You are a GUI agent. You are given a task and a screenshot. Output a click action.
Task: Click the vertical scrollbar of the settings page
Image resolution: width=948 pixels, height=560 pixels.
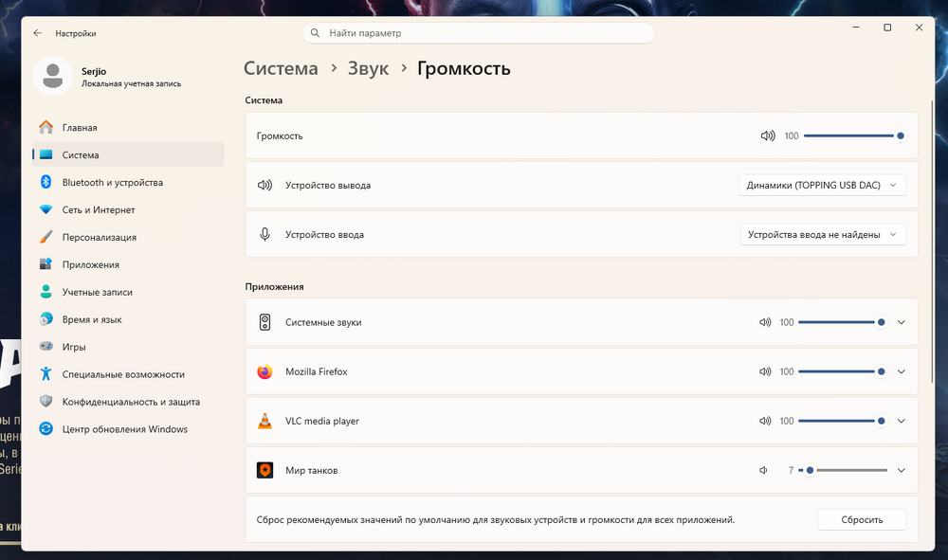[x=933, y=242]
